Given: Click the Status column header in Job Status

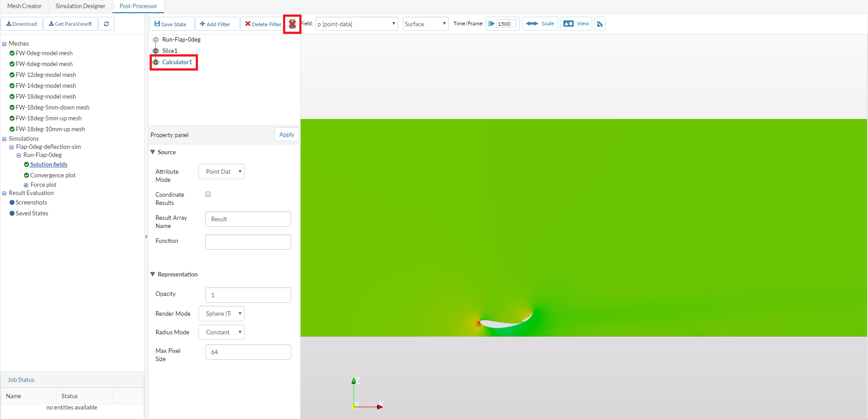Looking at the screenshot, I should (85, 396).
